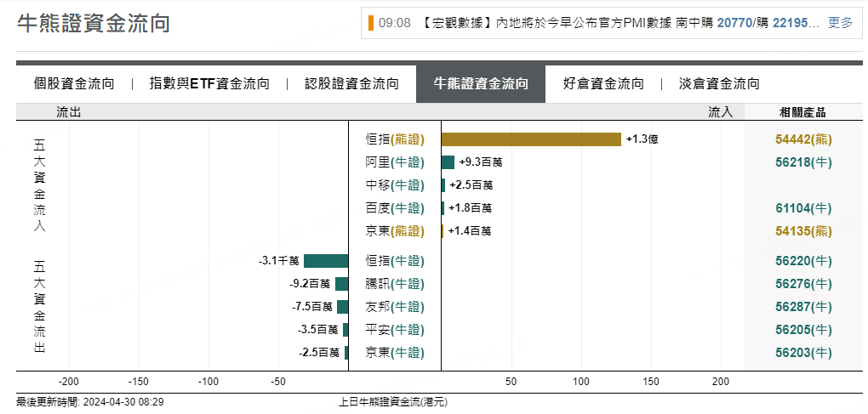Viewport: 868px width, 414px height.
Task: Click the 上日牛熊證資金流(港元) axis caption
Action: tap(393, 402)
